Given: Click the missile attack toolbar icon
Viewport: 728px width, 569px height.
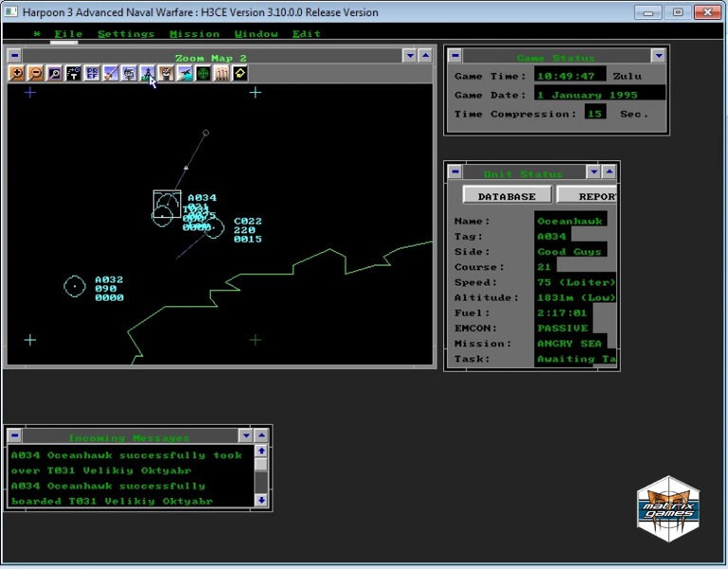Looking at the screenshot, I should (110, 73).
